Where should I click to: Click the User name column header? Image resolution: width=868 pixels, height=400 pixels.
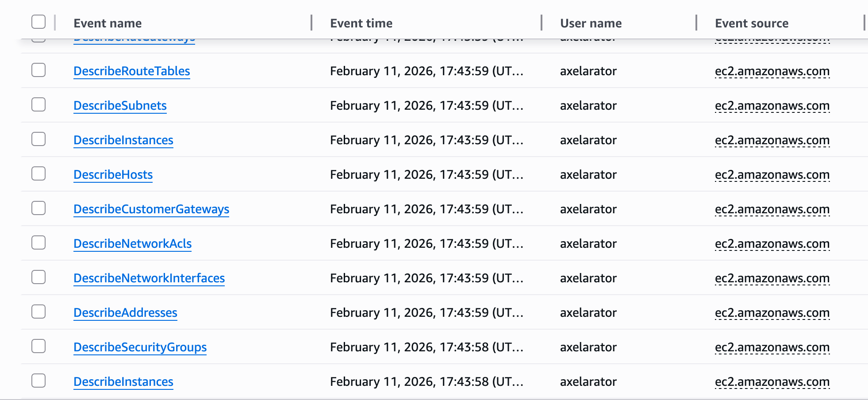click(x=591, y=23)
